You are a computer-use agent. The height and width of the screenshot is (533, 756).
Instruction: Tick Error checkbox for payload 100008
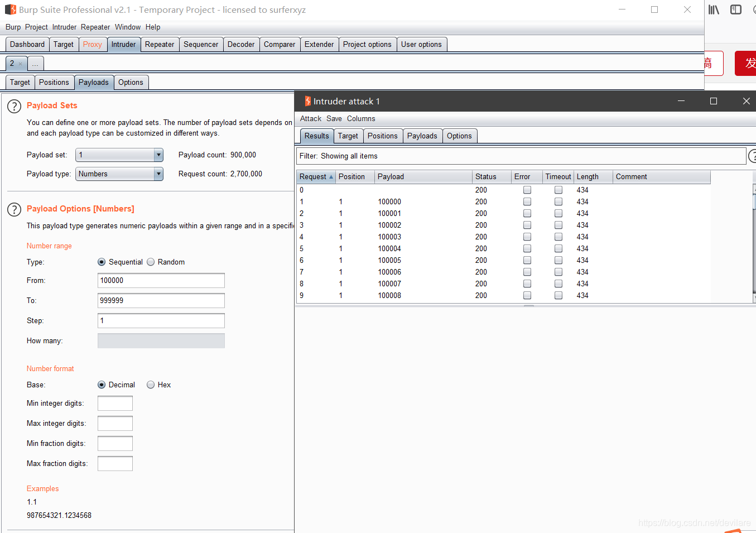tap(527, 296)
